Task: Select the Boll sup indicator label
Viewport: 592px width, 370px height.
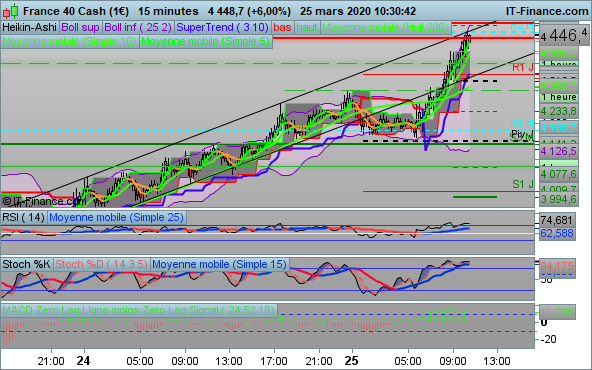Action: point(80,27)
